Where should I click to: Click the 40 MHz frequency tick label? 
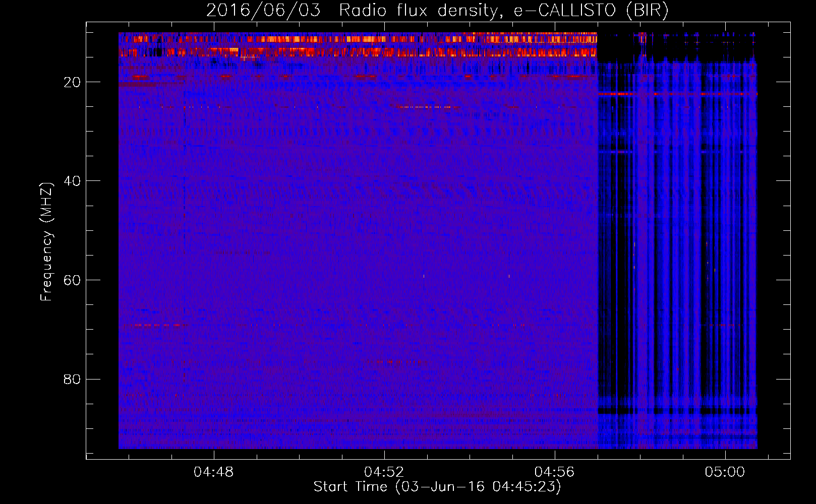point(72,181)
